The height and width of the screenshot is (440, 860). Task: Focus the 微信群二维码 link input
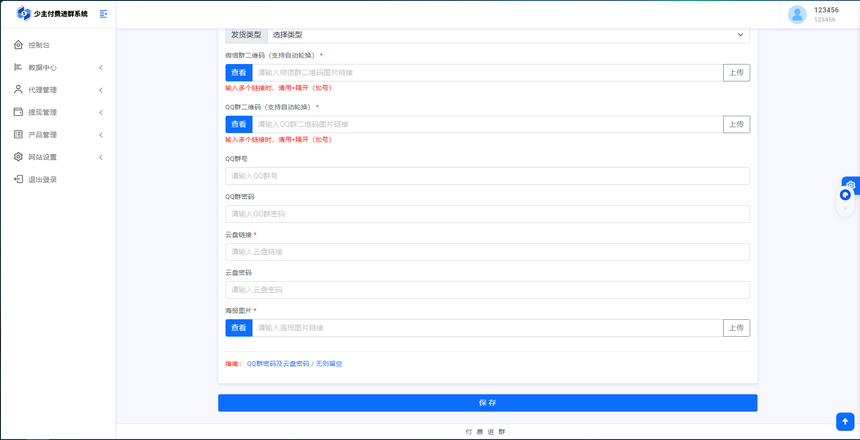(488, 72)
